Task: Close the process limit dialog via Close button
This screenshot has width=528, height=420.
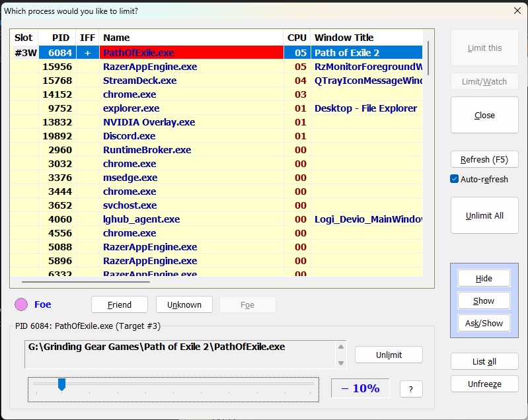Action: (484, 115)
